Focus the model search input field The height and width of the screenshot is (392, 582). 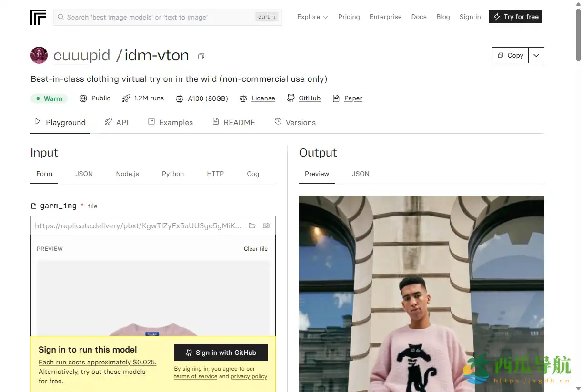click(168, 17)
